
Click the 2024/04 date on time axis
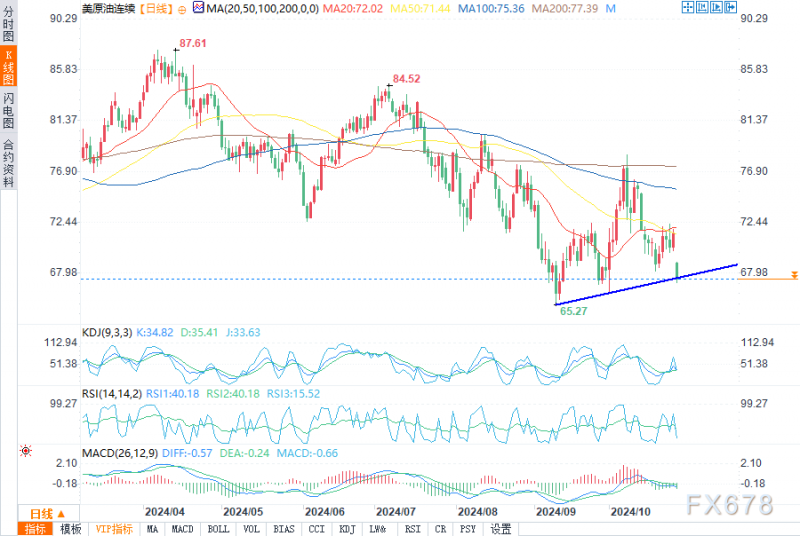(164, 512)
